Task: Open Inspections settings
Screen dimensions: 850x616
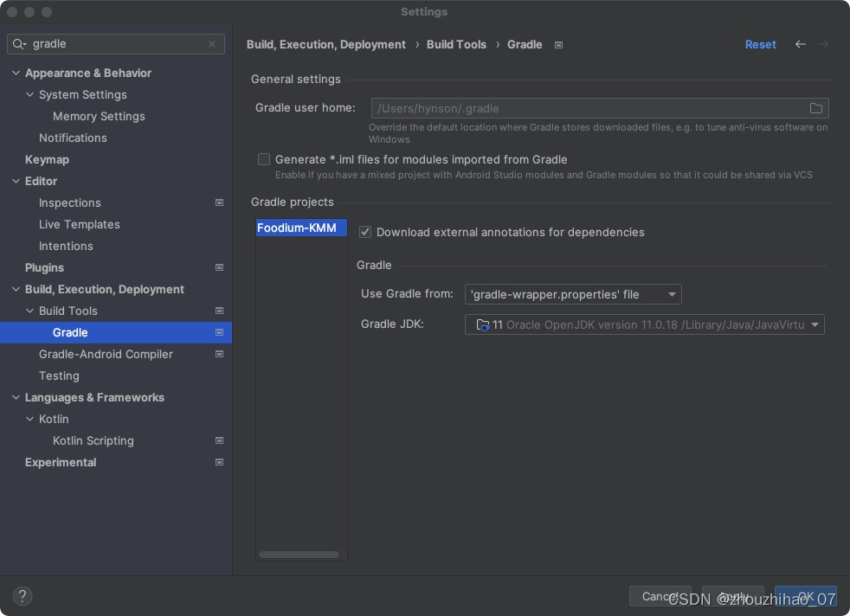Action: tap(69, 203)
